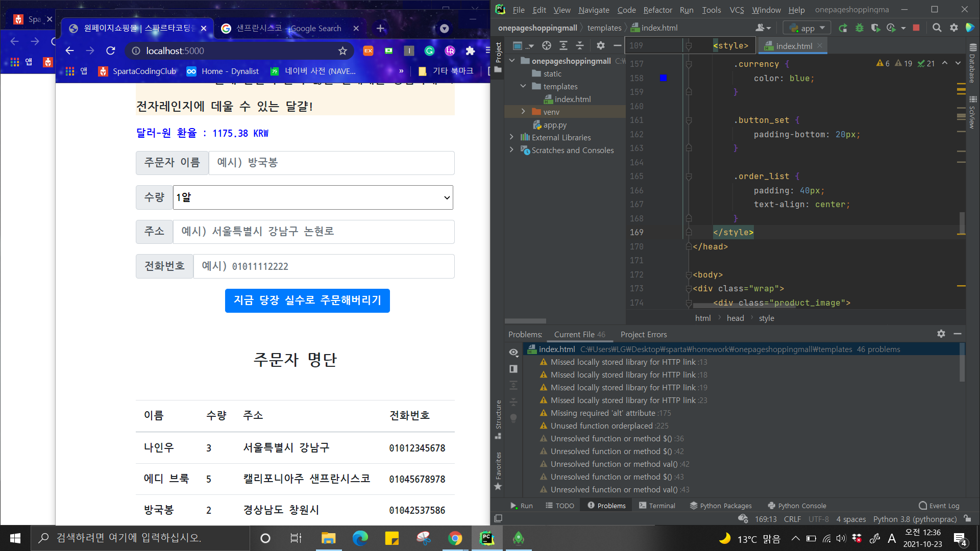The height and width of the screenshot is (551, 980).
Task: Expand the venv folder
Action: pyautogui.click(x=523, y=112)
